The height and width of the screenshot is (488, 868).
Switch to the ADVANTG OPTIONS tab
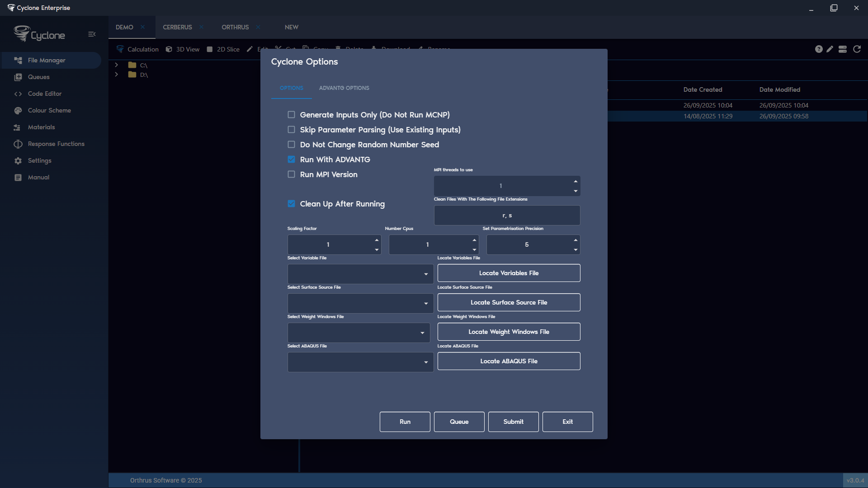344,88
